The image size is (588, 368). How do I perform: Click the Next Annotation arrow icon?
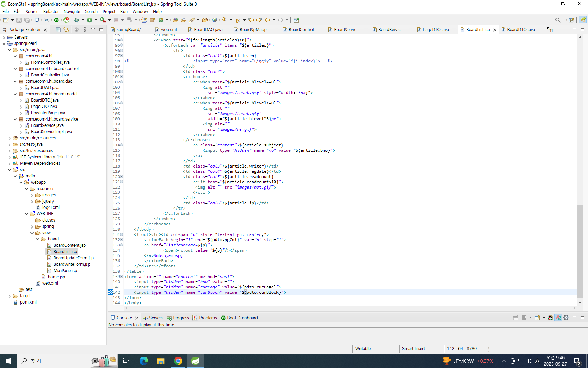[x=224, y=20]
